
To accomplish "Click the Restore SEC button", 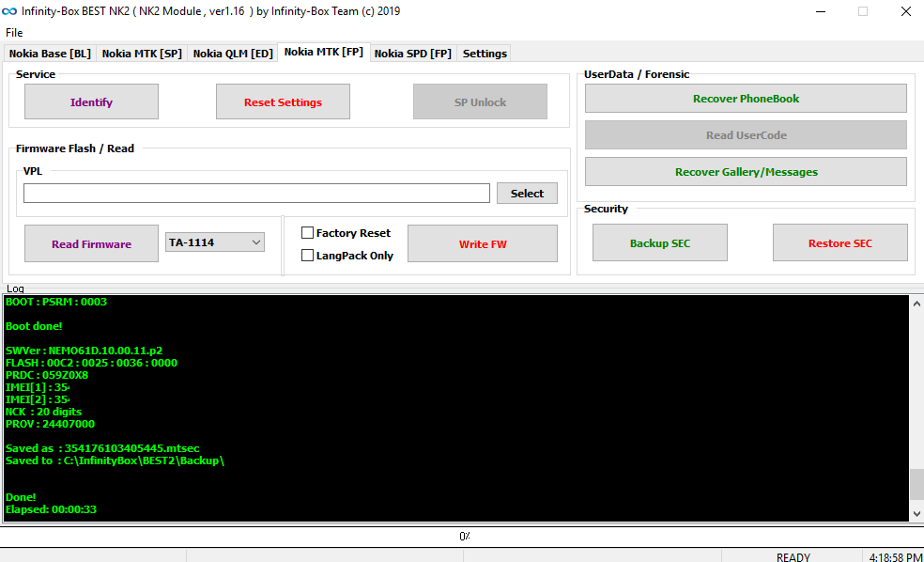I will tap(840, 242).
